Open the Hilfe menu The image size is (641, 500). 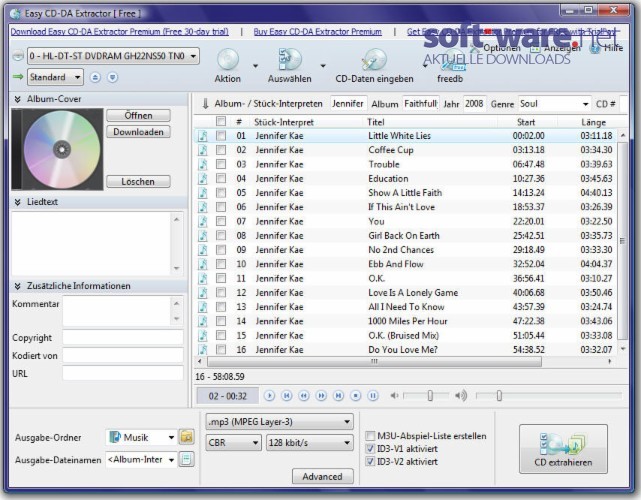point(607,48)
